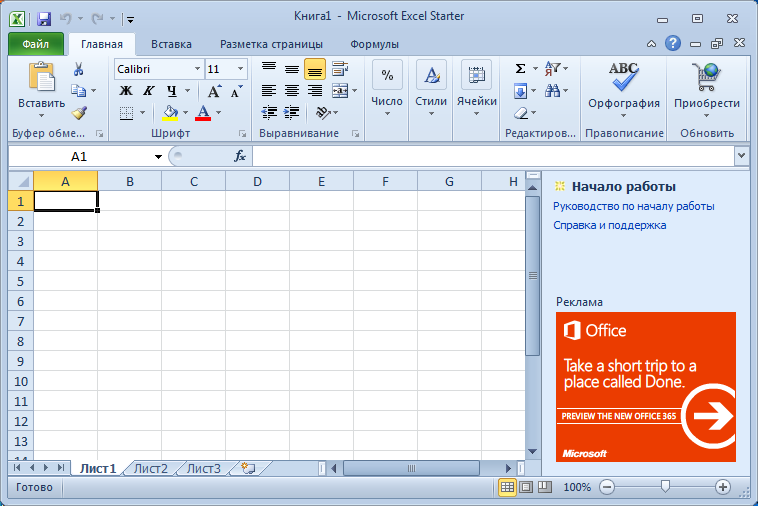Toggle Middle Align for cells

coord(292,69)
